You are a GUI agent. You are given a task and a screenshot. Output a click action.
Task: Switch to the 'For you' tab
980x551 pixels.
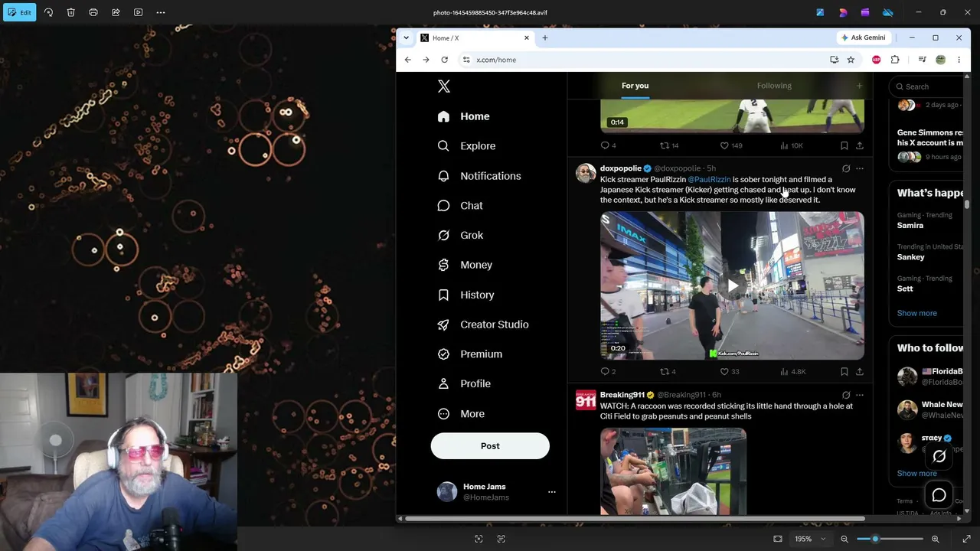tap(635, 86)
